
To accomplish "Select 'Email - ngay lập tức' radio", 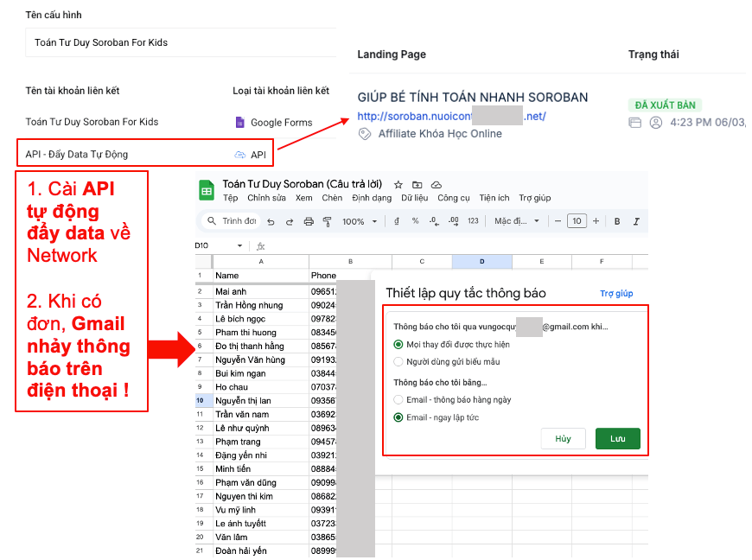I will tap(398, 417).
